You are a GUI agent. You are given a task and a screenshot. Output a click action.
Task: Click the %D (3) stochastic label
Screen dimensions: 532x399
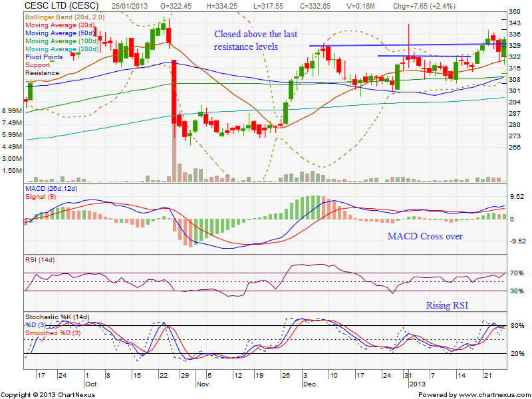(x=36, y=325)
